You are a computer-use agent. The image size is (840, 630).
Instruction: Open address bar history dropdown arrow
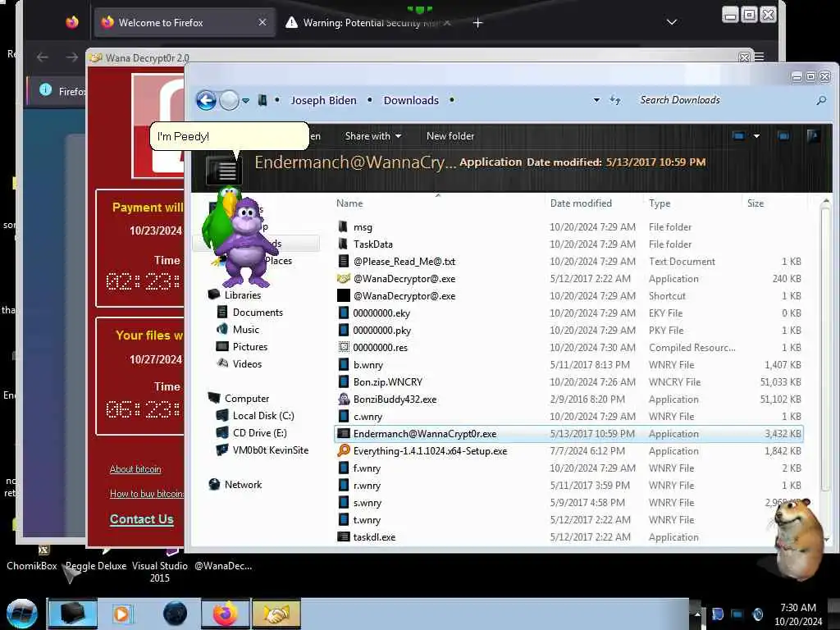coord(596,100)
